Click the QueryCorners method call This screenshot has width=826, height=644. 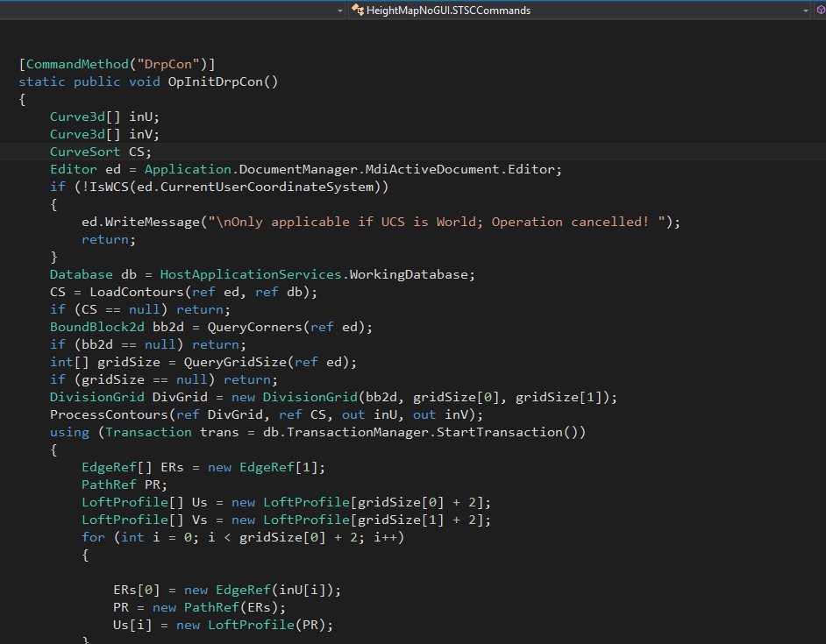coord(255,327)
